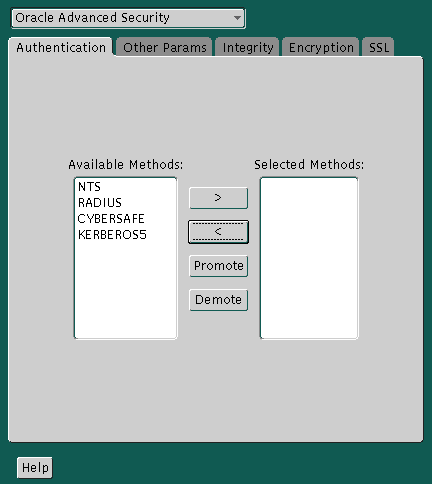The height and width of the screenshot is (484, 432).
Task: Click inside the empty Selected Methods list box
Action: [x=309, y=258]
